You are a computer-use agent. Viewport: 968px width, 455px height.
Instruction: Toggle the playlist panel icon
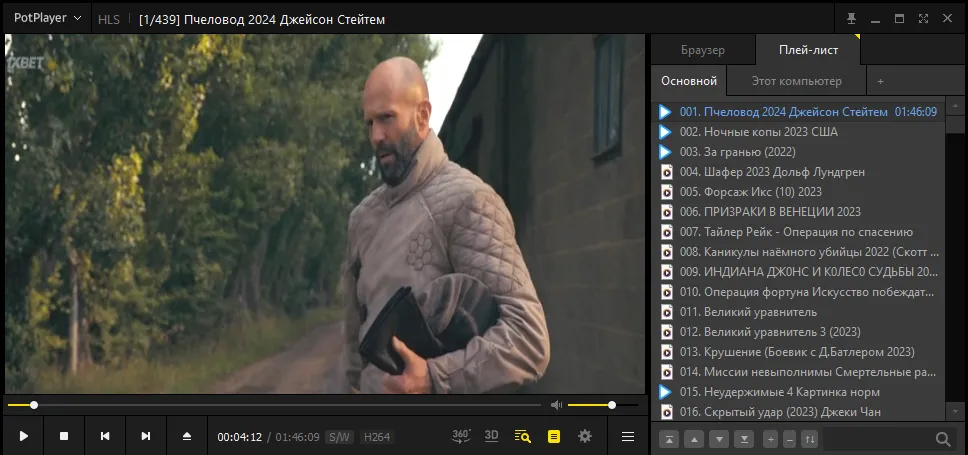tap(554, 436)
